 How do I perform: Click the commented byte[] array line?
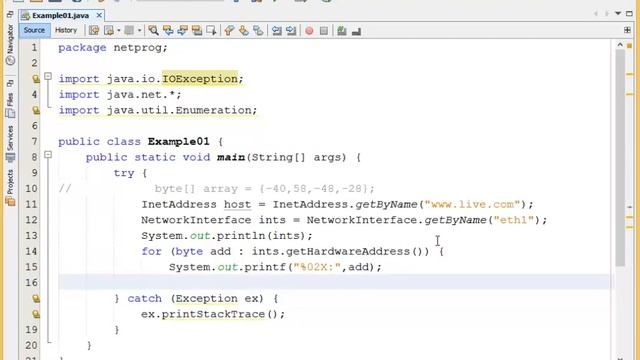[x=264, y=189]
